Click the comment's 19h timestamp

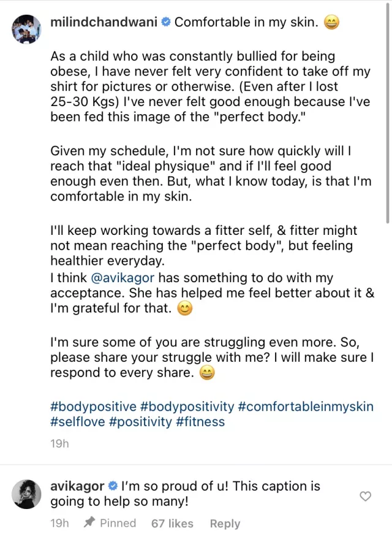pos(59,523)
